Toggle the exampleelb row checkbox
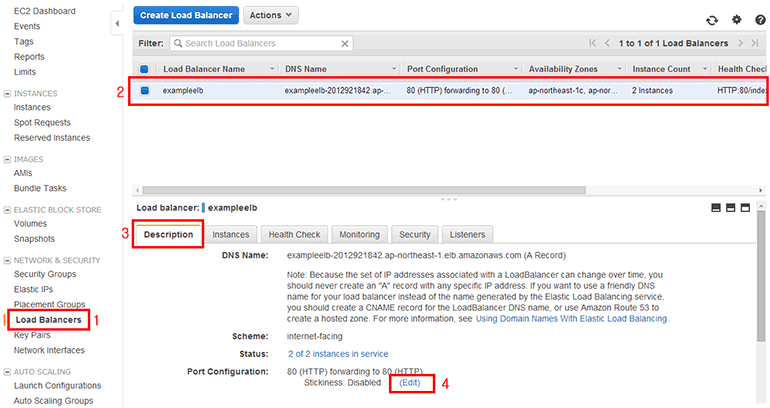This screenshot has height=408, width=770. (145, 90)
